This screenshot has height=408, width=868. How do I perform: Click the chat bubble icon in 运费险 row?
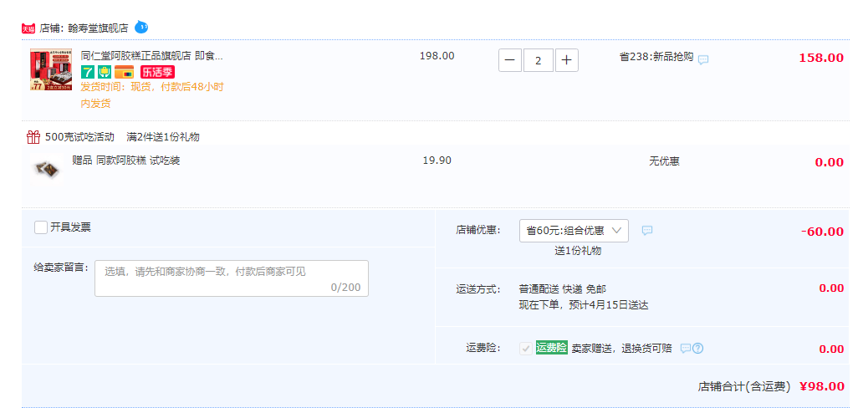[x=686, y=348]
